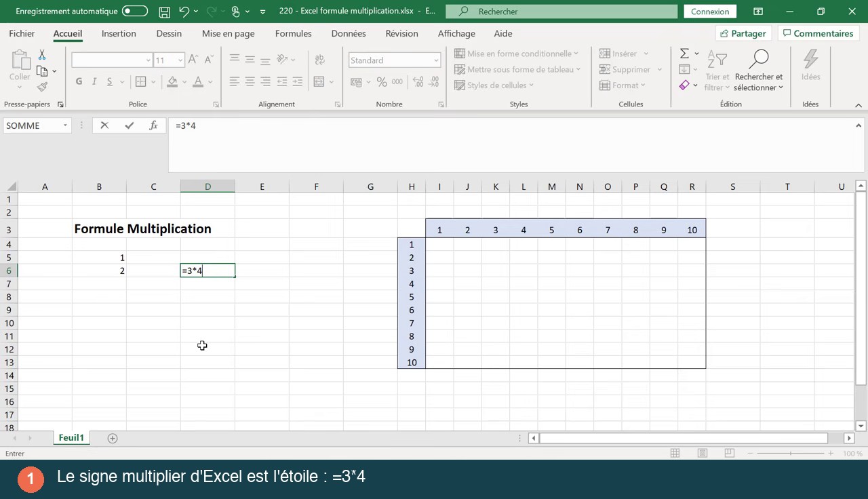Viewport: 868px width, 499px height.
Task: Open the borders icon
Action: point(141,81)
